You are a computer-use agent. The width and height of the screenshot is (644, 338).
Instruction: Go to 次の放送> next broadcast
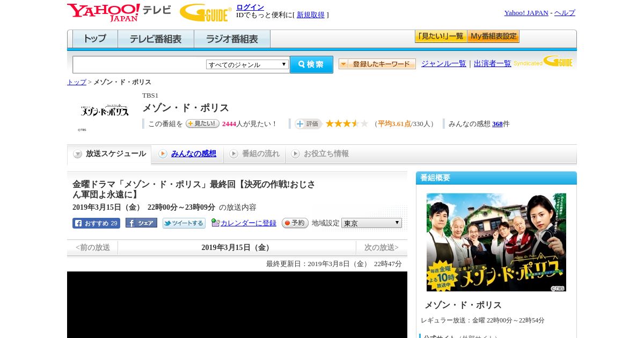point(382,247)
